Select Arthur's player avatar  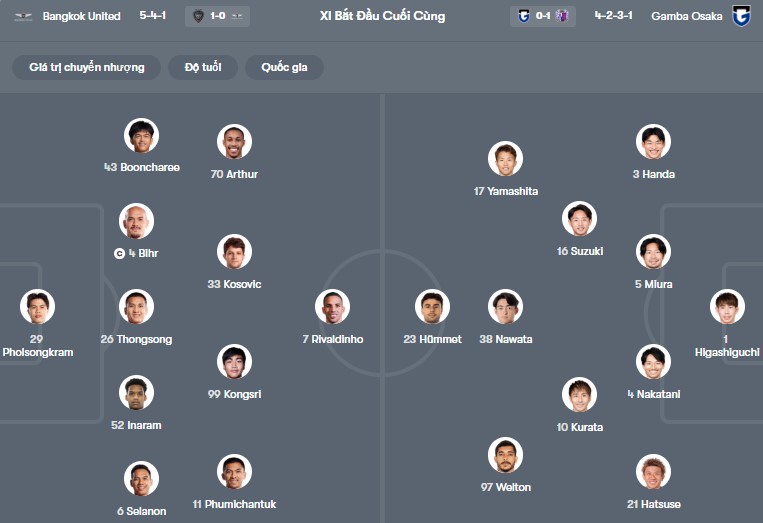click(x=234, y=142)
